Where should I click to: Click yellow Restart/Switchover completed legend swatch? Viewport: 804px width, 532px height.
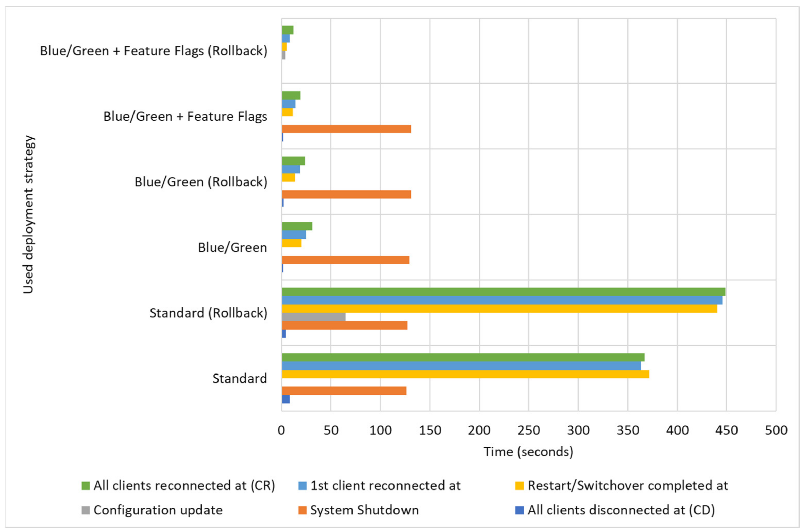point(519,486)
